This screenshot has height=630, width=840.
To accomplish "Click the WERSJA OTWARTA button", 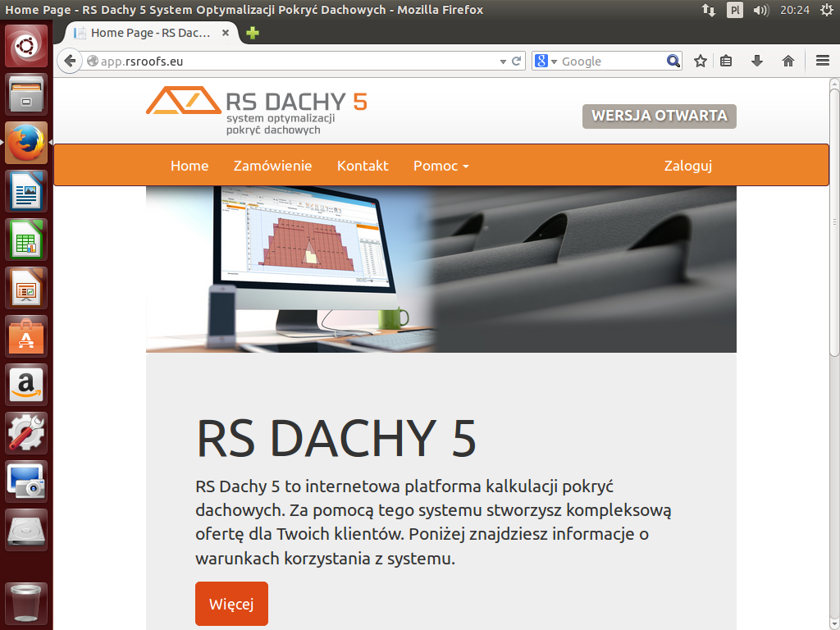I will click(660, 116).
